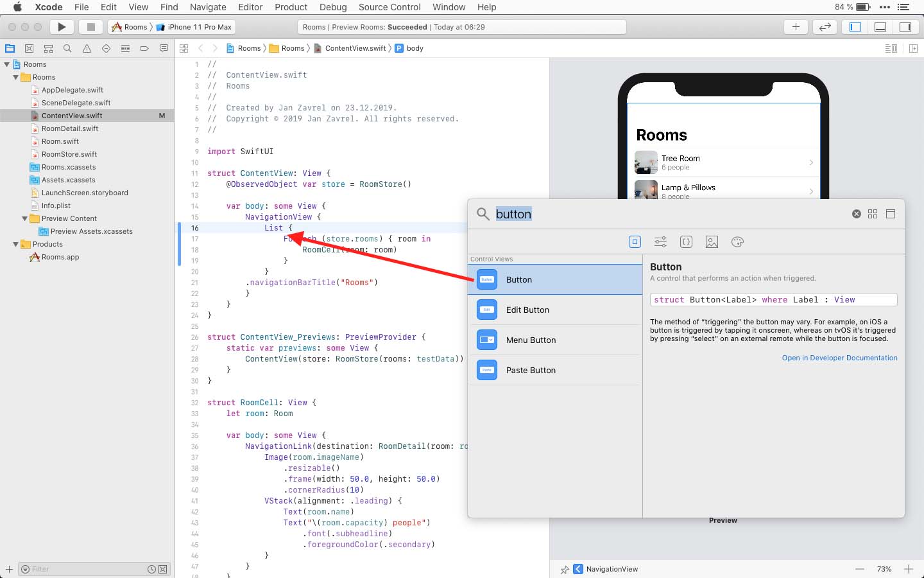Switch to the Breakpoint navigator icon
Viewport: 924px width, 578px height.
144,48
